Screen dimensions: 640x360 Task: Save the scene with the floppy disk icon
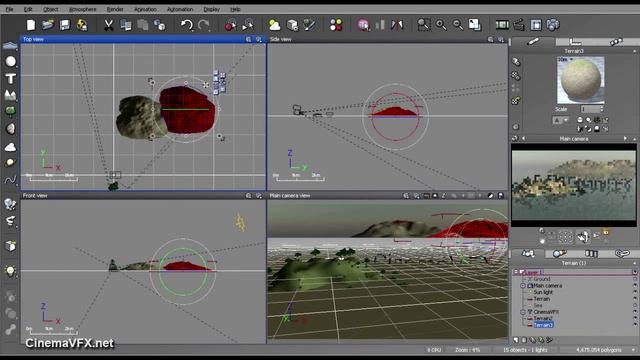[x=64, y=25]
